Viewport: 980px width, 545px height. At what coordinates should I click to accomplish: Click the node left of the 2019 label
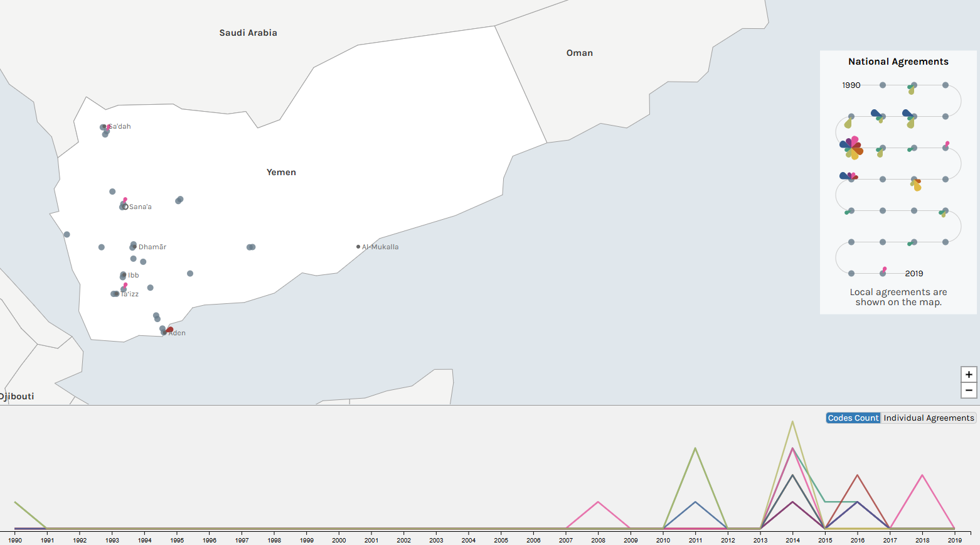[882, 274]
